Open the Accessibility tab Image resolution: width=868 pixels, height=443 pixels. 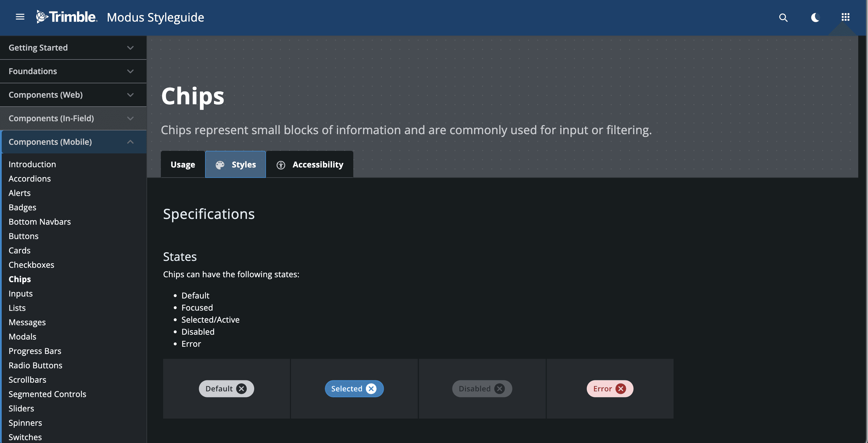[310, 165]
